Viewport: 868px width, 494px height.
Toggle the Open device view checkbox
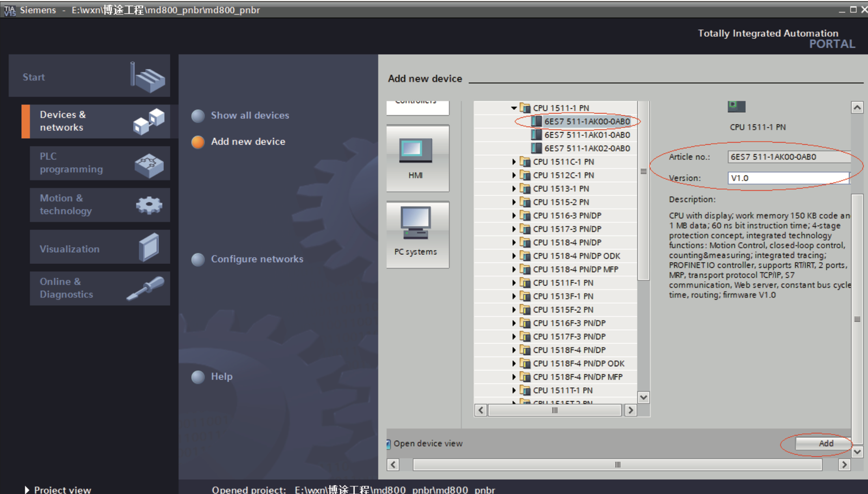[x=388, y=444]
